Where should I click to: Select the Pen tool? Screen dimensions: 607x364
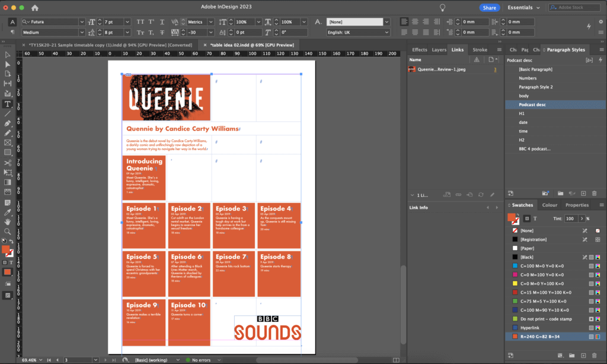pos(7,123)
